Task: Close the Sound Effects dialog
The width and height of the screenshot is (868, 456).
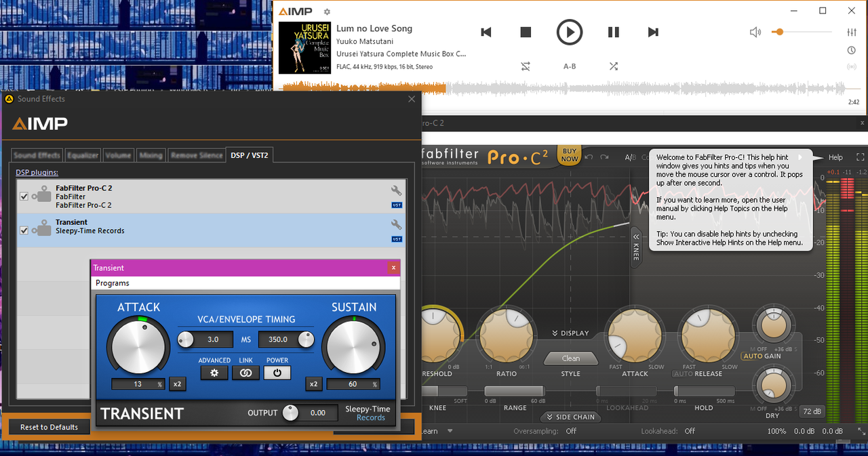Action: pyautogui.click(x=412, y=99)
